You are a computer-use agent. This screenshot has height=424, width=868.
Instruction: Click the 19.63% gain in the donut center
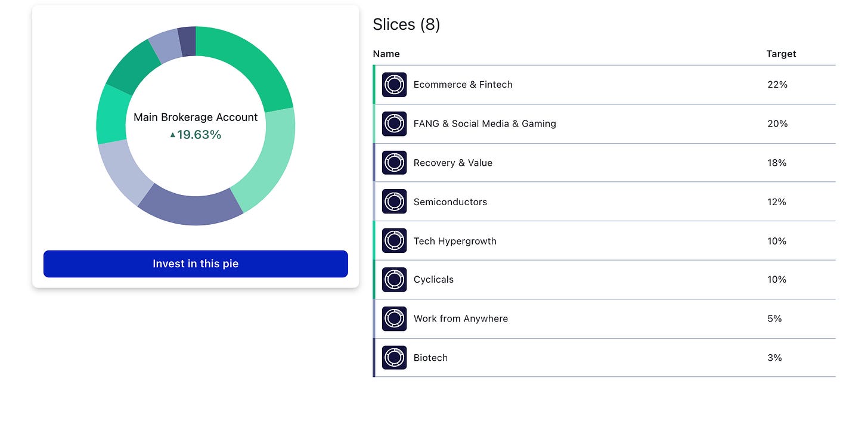[196, 135]
